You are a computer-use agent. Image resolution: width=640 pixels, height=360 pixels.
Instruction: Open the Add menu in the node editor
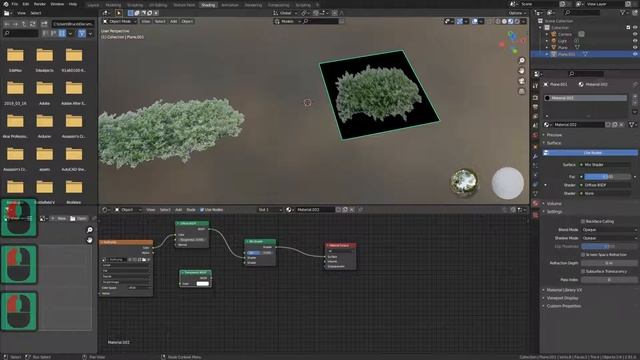[x=178, y=210]
